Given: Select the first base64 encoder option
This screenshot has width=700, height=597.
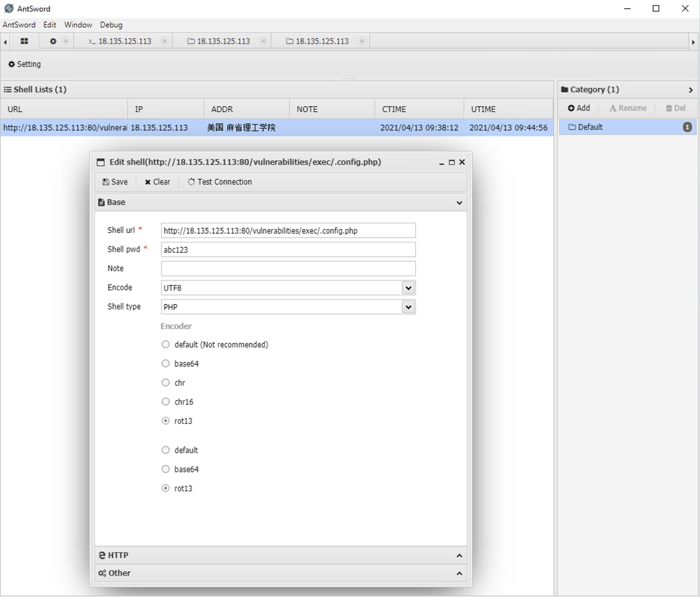Looking at the screenshot, I should coord(165,363).
